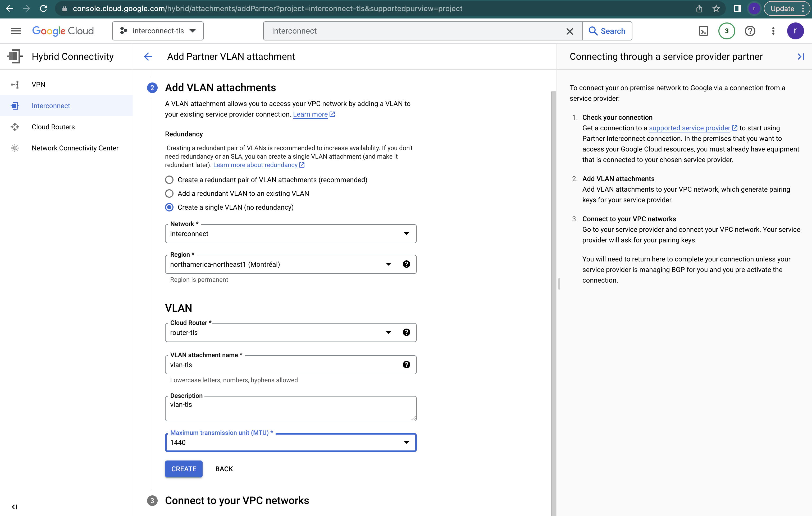Open Cloud Routers from the sidebar
This screenshot has width=812, height=516.
53,127
